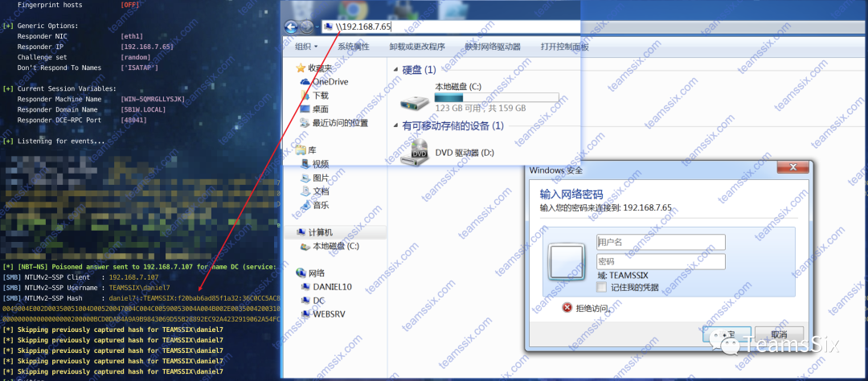Click the '域: TEAMSSIX' text in the dialog
Image resolution: width=868 pixels, height=381 pixels.
[x=622, y=275]
